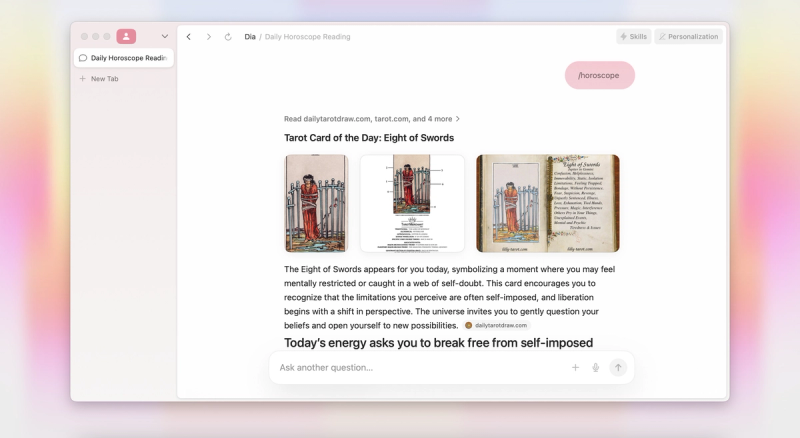Screen dimensions: 800x438
Task: Go forward with the right arrow
Action: [x=209, y=37]
